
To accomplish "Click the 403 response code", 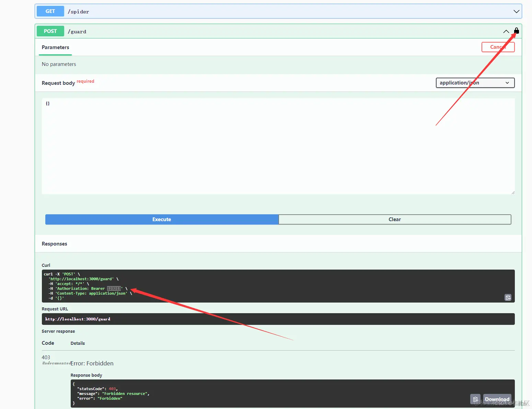I will (46, 357).
